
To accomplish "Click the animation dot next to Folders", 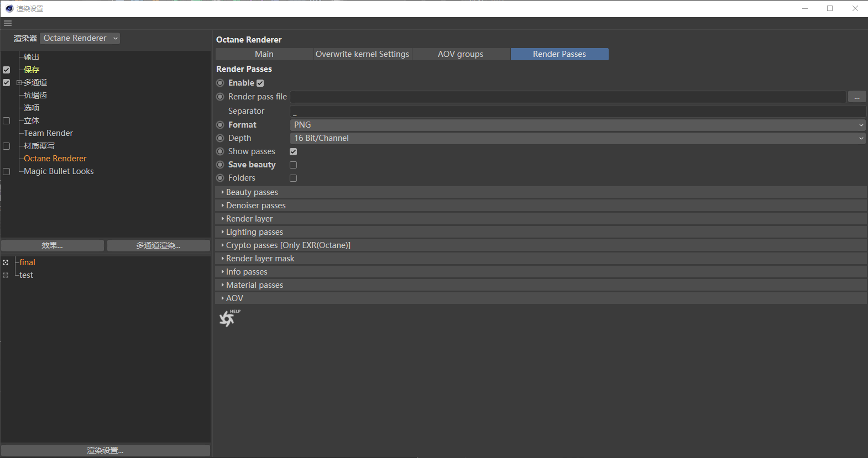I will coord(220,178).
